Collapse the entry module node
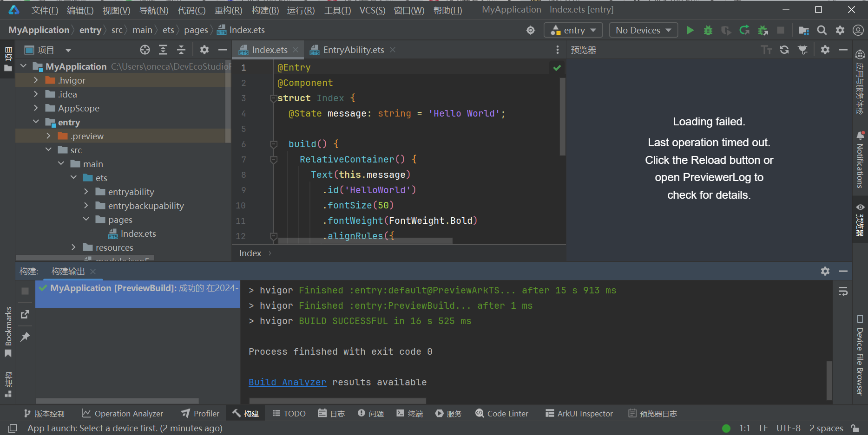Image resolution: width=868 pixels, height=435 pixels. 36,122
